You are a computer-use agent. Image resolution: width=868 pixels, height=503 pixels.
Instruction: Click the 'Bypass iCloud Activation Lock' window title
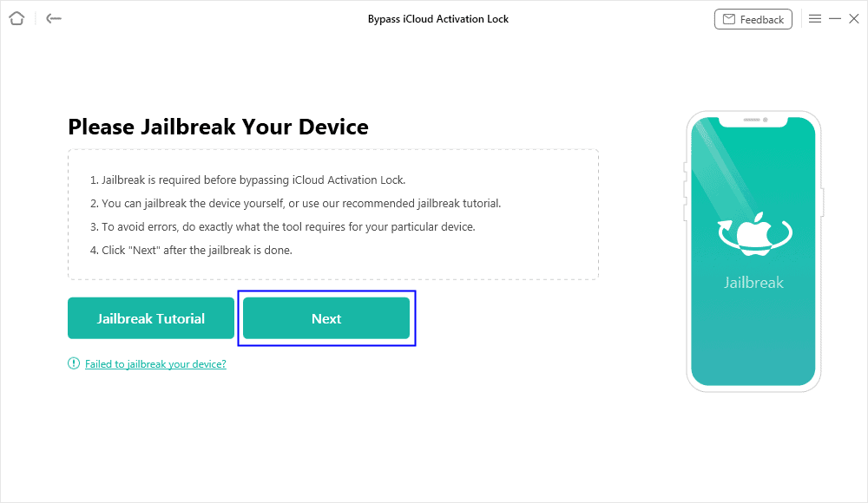click(x=437, y=19)
